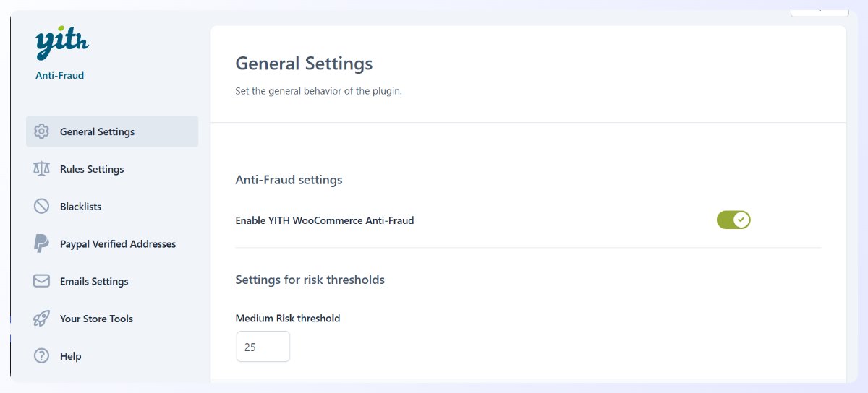Open Paypal Verified Addresses page
The image size is (868, 393).
[112, 244]
